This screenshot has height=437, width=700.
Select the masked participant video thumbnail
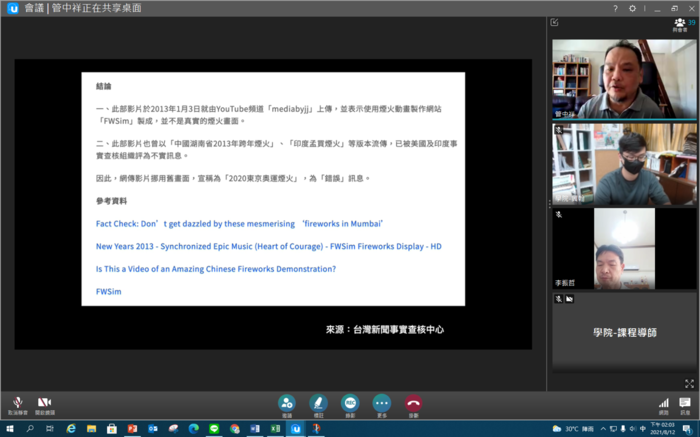point(624,164)
